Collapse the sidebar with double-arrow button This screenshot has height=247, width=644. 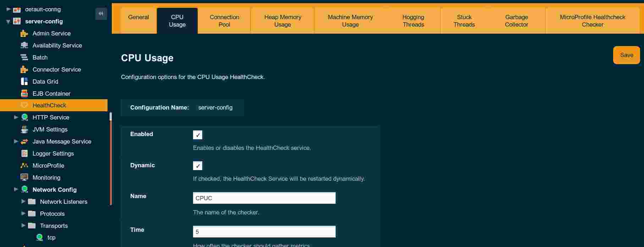pyautogui.click(x=101, y=13)
